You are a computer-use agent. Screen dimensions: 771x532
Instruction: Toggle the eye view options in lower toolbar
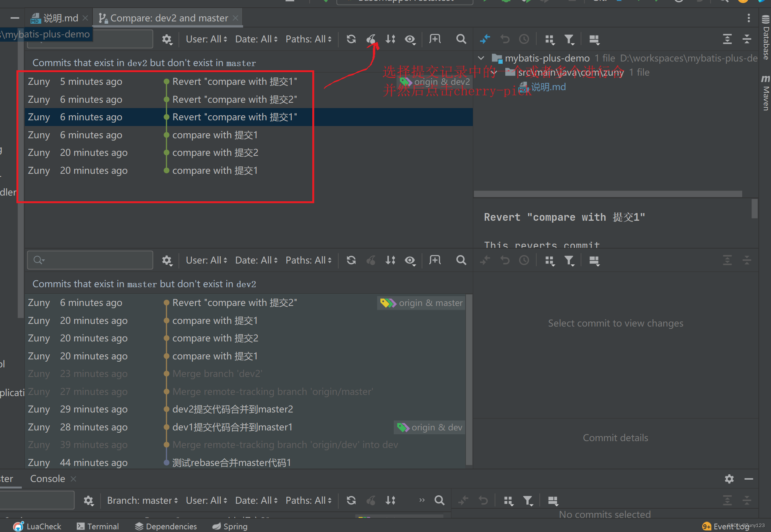coord(410,260)
